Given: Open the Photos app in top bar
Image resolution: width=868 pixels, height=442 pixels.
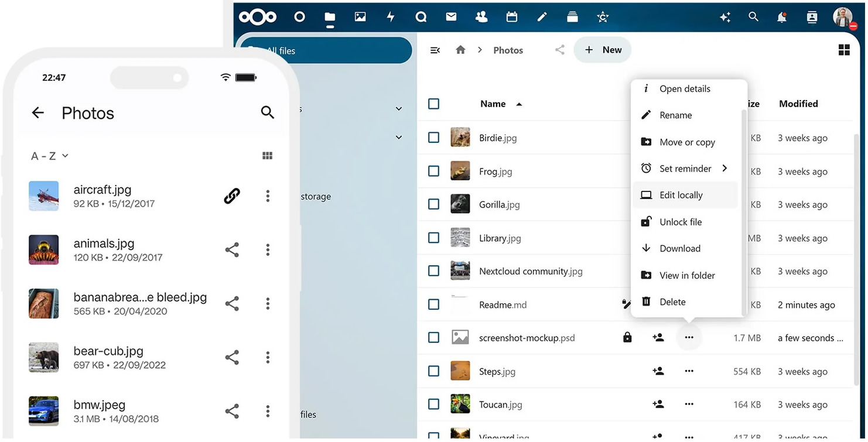Looking at the screenshot, I should (x=360, y=17).
